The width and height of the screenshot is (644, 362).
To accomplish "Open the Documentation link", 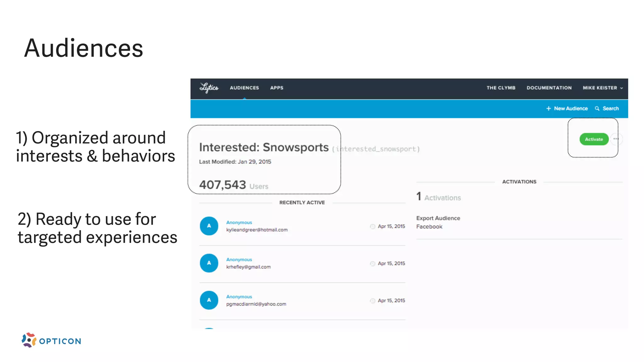I will [549, 88].
